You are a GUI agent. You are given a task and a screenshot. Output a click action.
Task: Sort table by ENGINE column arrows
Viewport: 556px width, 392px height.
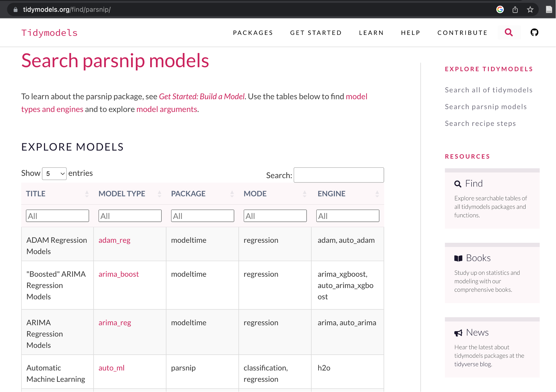coord(377,194)
